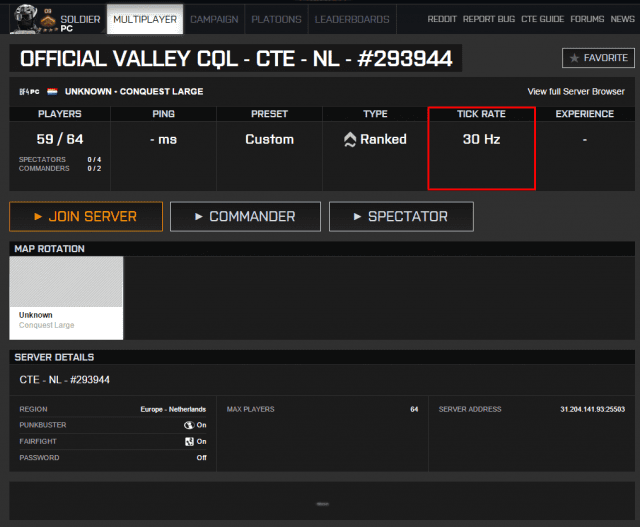Viewport: 640px width, 527px height.
Task: Open the CTE Guide link
Action: point(542,19)
